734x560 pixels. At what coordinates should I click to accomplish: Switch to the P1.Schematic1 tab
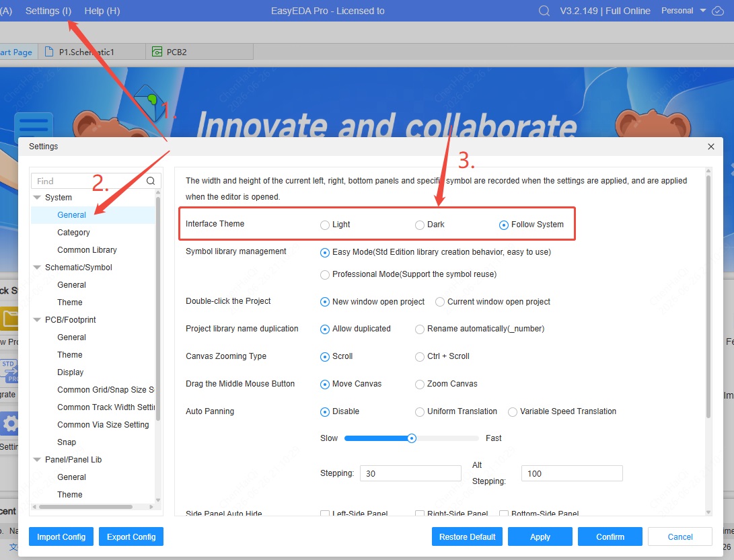pos(91,52)
